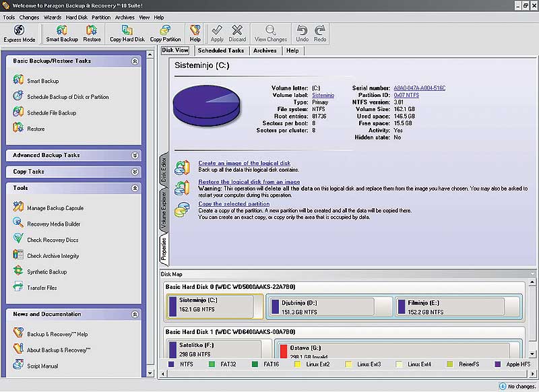This screenshot has height=392, width=539.
Task: Select the Ostava (G:) partition block
Action: pyautogui.click(x=398, y=349)
